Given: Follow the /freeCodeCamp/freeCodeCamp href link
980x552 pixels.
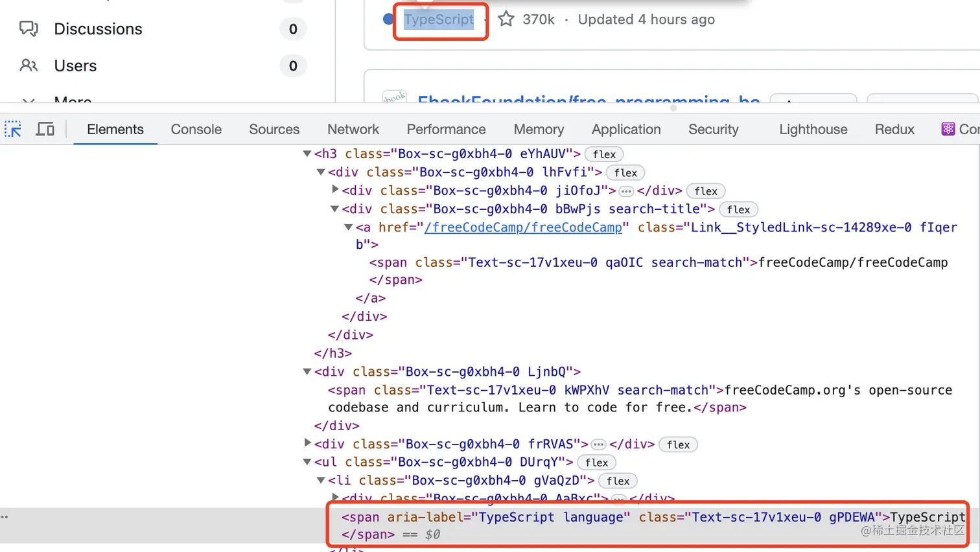Looking at the screenshot, I should (523, 227).
